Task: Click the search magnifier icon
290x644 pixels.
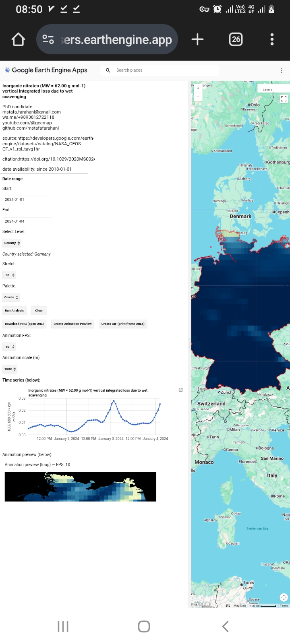Action: (x=108, y=70)
